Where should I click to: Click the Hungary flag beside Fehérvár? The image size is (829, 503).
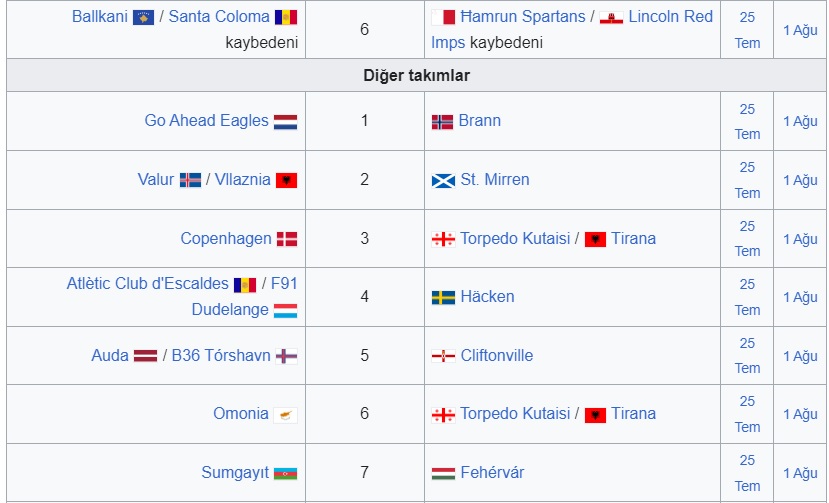coord(443,473)
